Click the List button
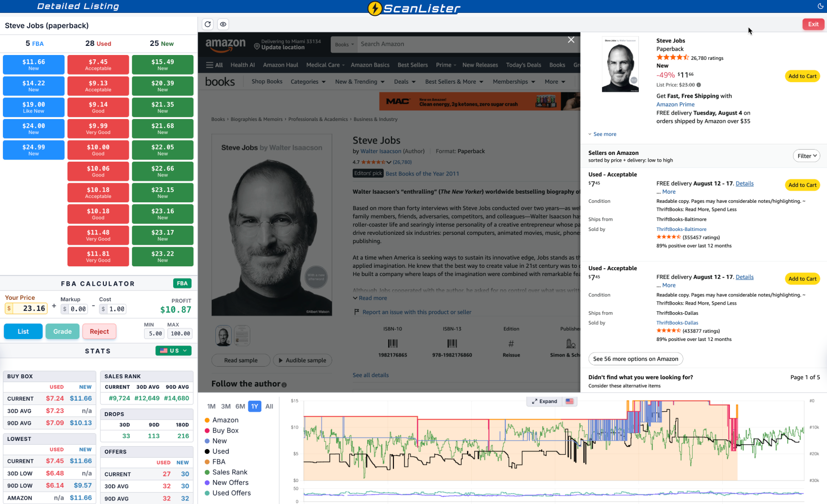The height and width of the screenshot is (504, 827). coord(23,331)
